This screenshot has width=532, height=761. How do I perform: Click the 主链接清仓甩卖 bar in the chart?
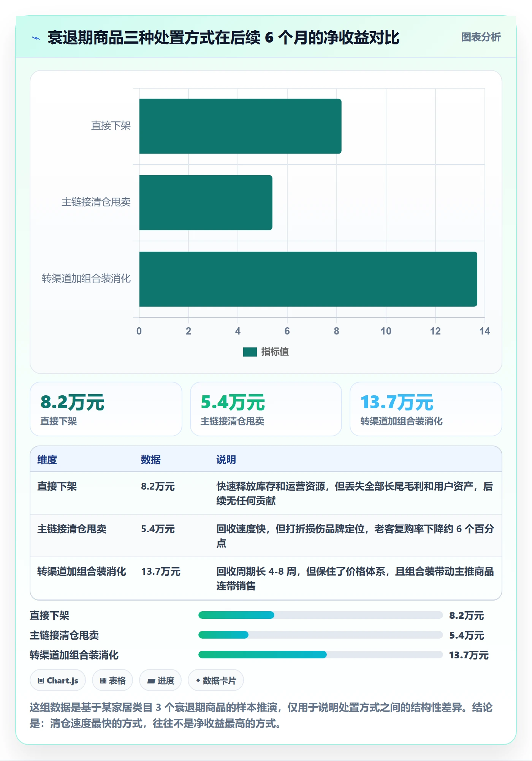click(206, 203)
